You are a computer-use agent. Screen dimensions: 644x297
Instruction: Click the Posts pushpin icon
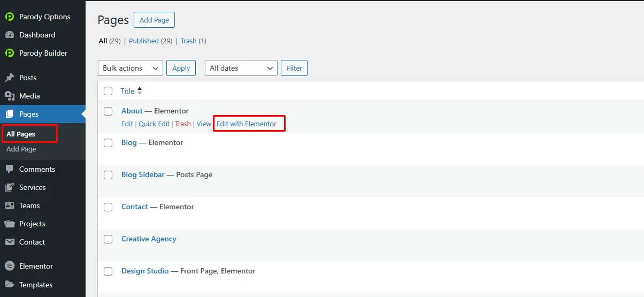(10, 78)
